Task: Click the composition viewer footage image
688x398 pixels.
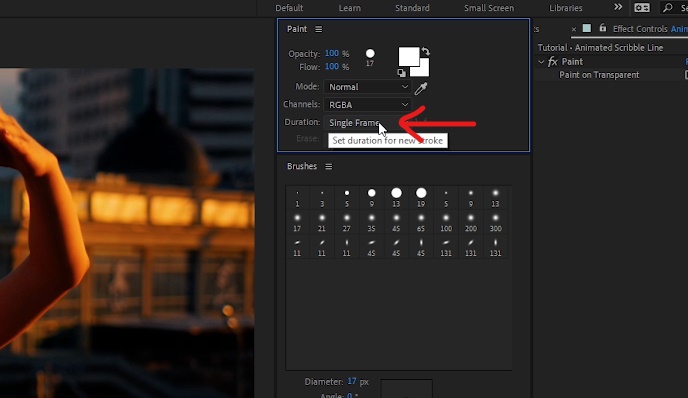Action: coord(127,233)
